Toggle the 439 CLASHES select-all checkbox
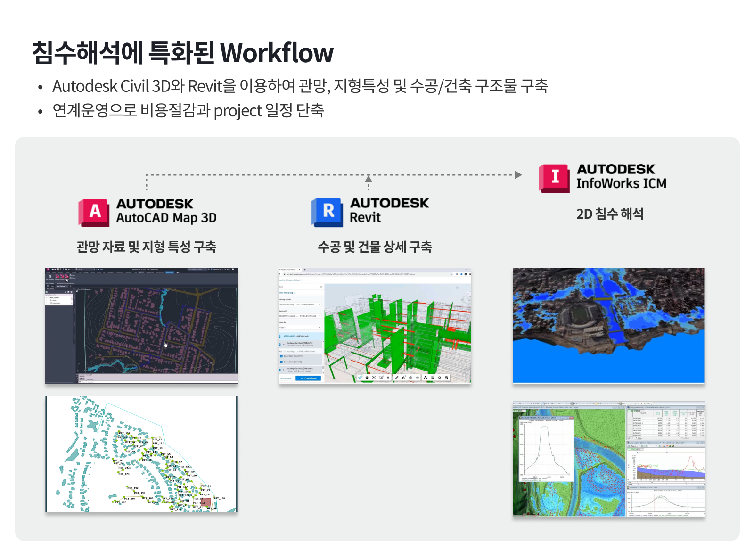This screenshot has height=560, width=754. pyautogui.click(x=279, y=337)
